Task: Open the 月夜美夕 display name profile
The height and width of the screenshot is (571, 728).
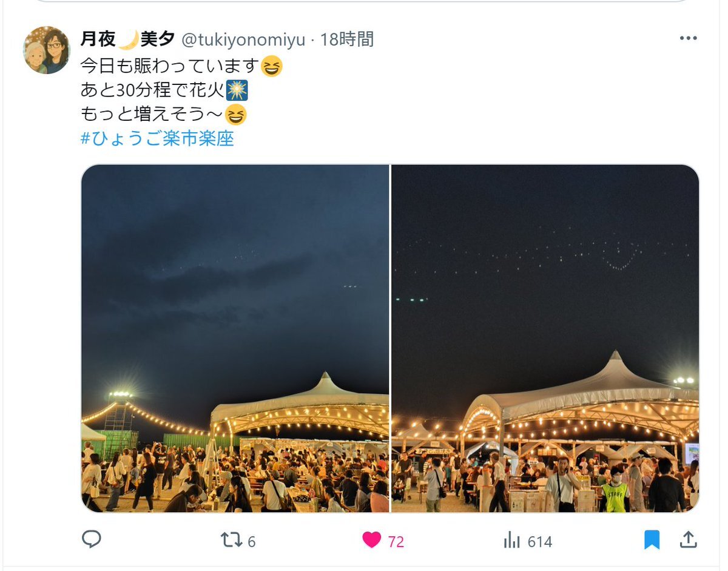Action: (128, 39)
